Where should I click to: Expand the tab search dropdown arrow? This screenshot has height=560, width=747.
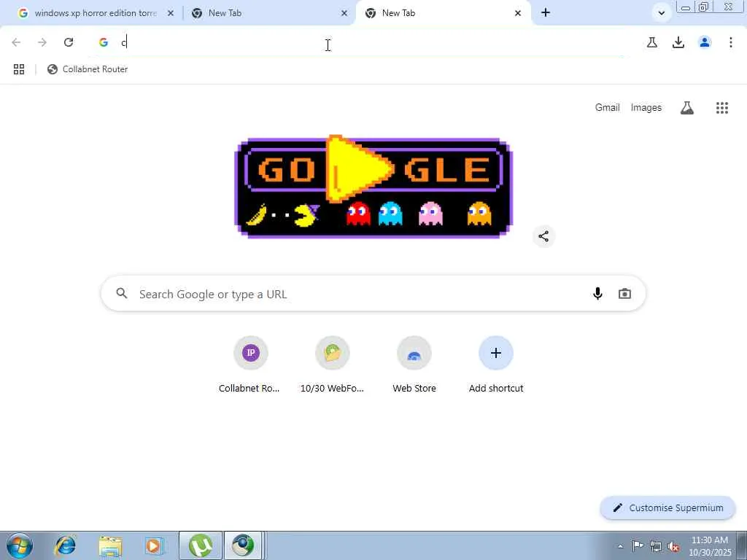coord(661,13)
